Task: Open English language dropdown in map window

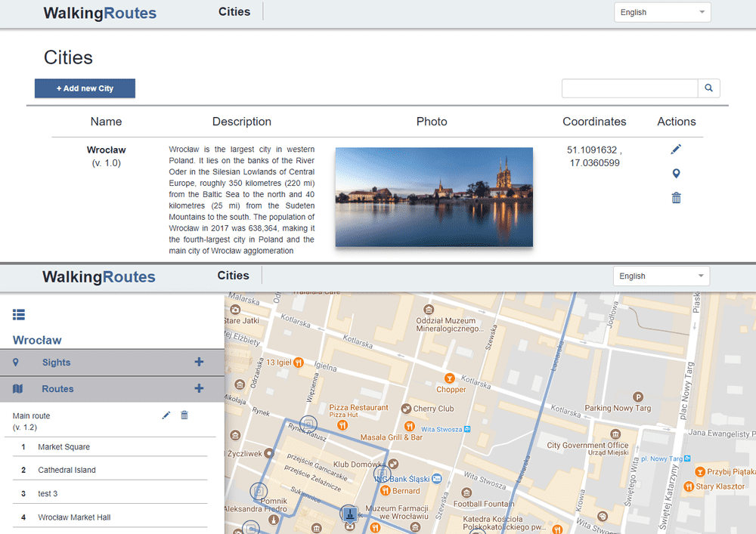Action: (661, 276)
